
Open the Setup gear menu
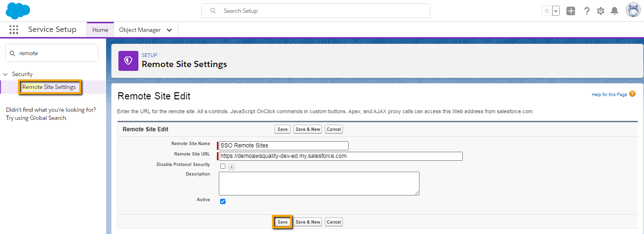coord(601,10)
